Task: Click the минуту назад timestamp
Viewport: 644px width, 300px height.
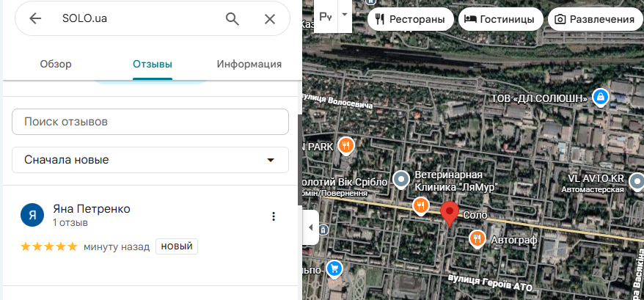Action: [x=117, y=247]
